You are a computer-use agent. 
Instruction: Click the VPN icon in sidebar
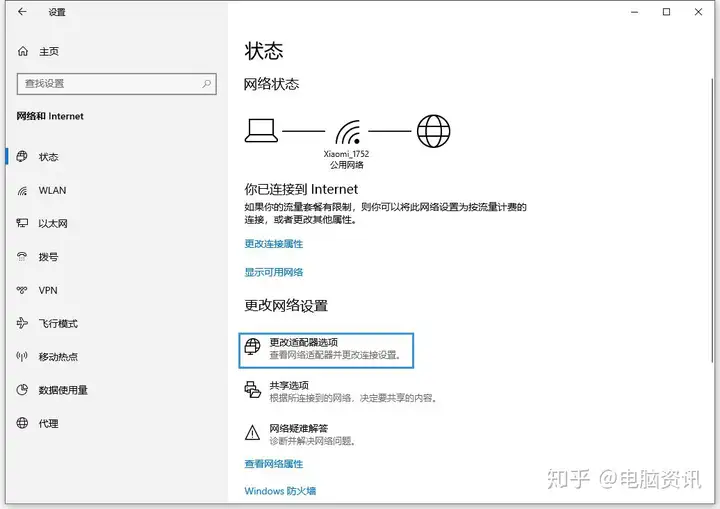click(x=22, y=290)
